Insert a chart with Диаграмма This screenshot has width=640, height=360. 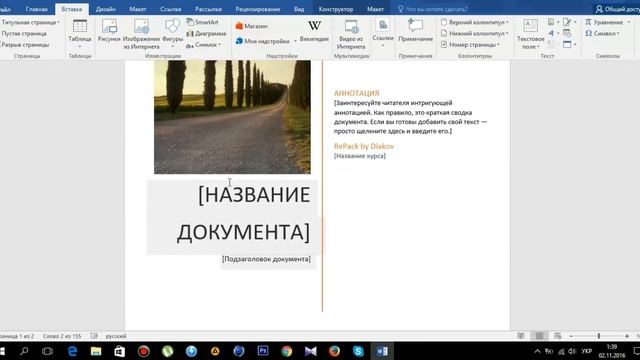(x=206, y=33)
